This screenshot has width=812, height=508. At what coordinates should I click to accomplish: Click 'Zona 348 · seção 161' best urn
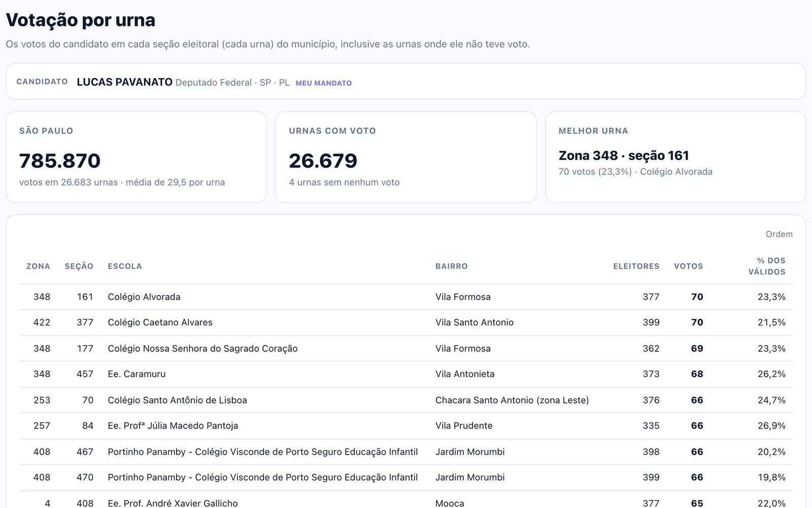point(624,155)
